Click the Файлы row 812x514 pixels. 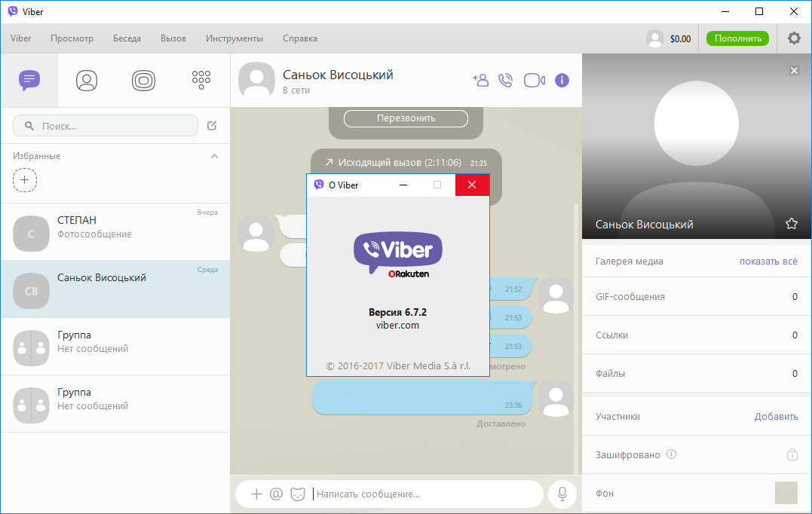(697, 373)
